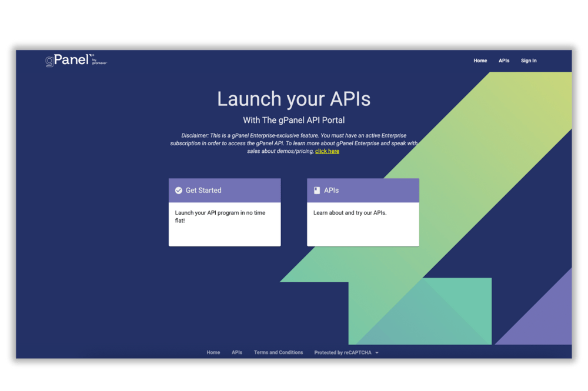
Task: Click 'Protected by reCAPTCHA' footer label
Action: 343,352
